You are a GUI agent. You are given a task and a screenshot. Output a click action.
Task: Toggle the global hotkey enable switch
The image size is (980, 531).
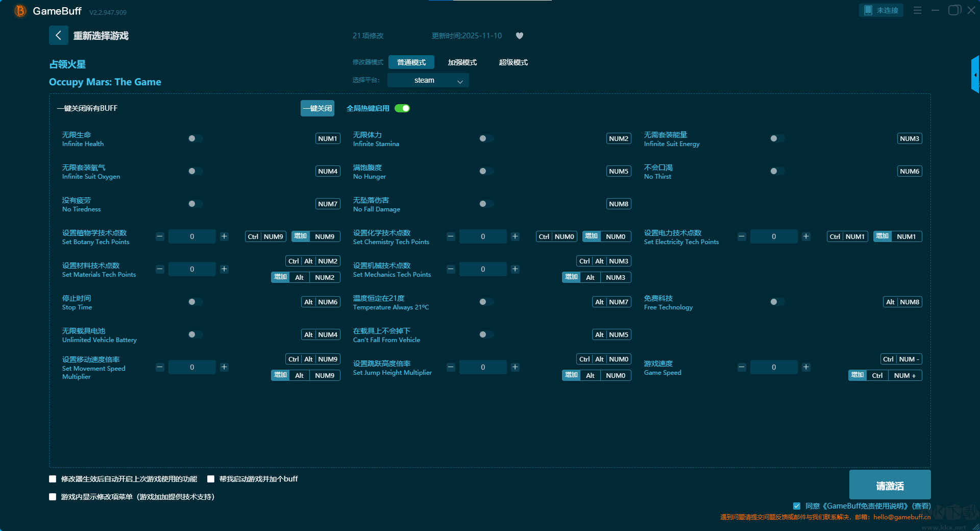pos(402,108)
